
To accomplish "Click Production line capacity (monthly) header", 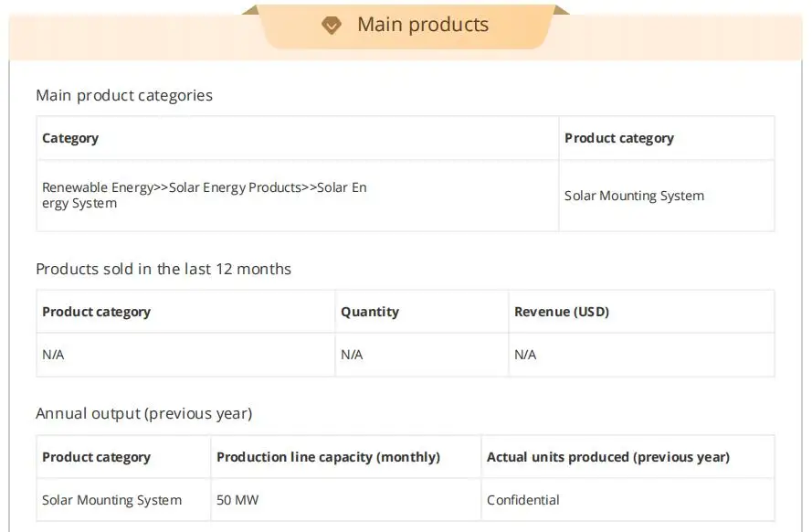I will pyautogui.click(x=328, y=457).
